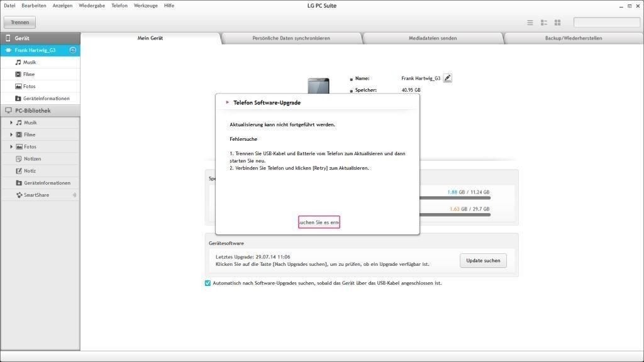Screen dimensions: 644x362
Task: Click the Gerät section header phone icon
Action: pos(8,38)
